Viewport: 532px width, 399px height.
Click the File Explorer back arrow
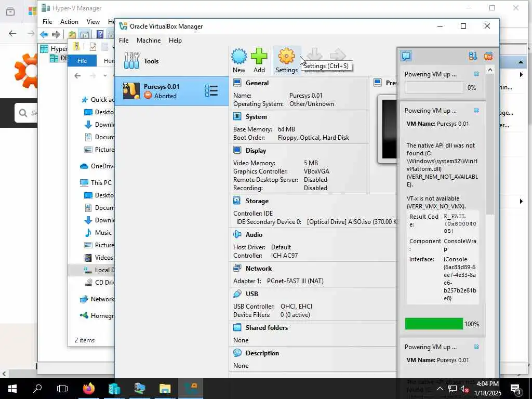77,76
